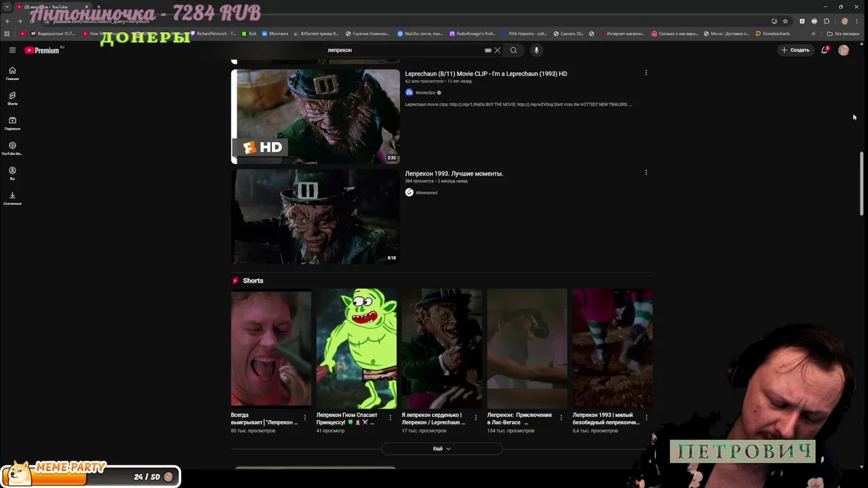Start voice search with the microphone
The image size is (868, 488).
click(536, 50)
